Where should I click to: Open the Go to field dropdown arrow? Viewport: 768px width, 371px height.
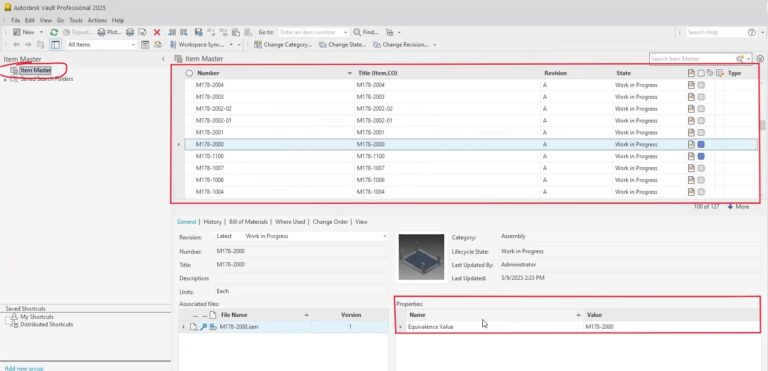point(345,32)
